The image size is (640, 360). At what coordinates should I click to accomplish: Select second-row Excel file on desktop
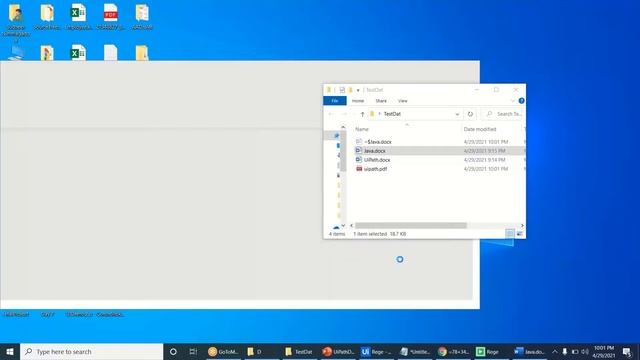tap(78, 53)
